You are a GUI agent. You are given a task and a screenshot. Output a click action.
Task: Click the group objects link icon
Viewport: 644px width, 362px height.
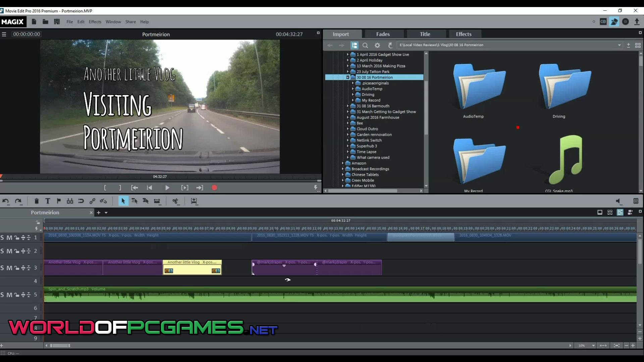coord(92,201)
